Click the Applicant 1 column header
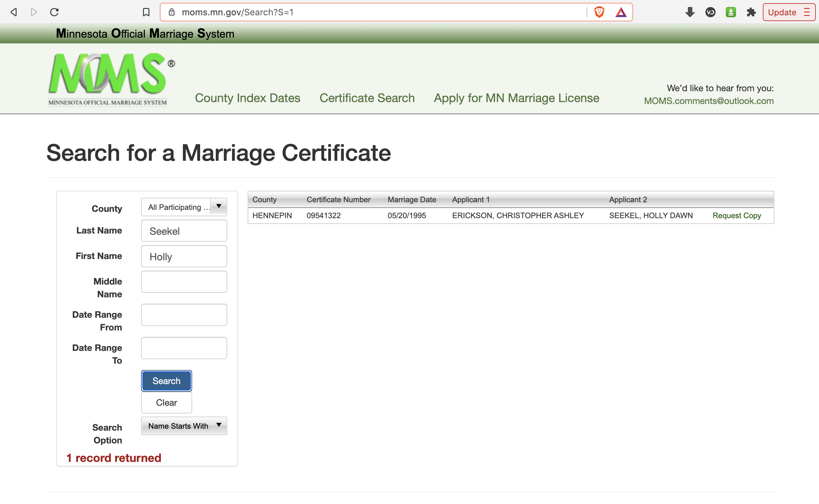 (470, 199)
